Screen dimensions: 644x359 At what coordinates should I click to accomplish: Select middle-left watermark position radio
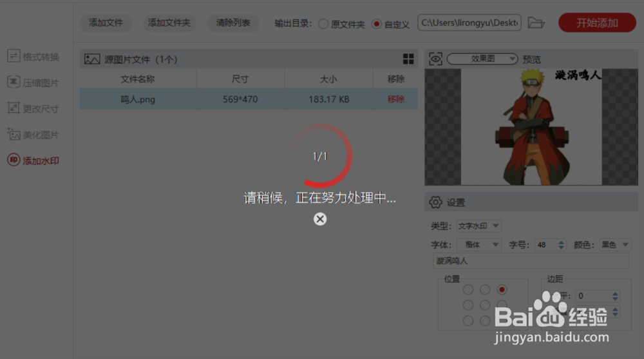pyautogui.click(x=468, y=305)
